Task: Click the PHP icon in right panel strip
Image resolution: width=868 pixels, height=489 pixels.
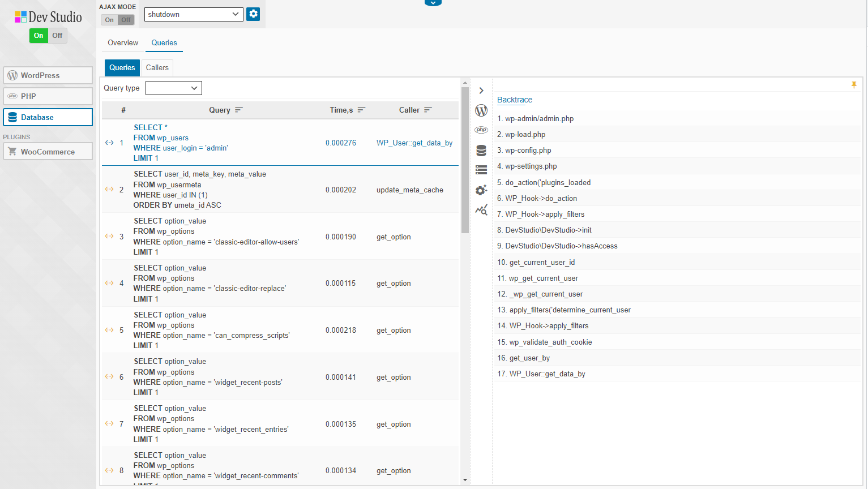Action: click(x=481, y=130)
